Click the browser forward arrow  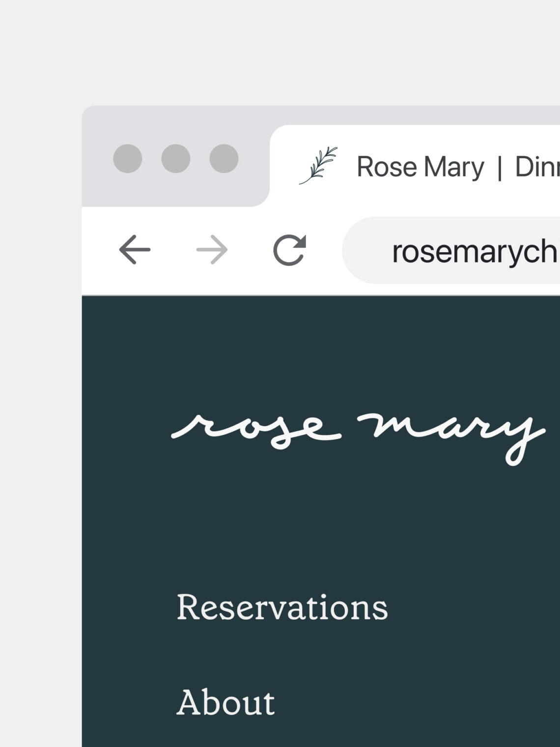point(212,250)
